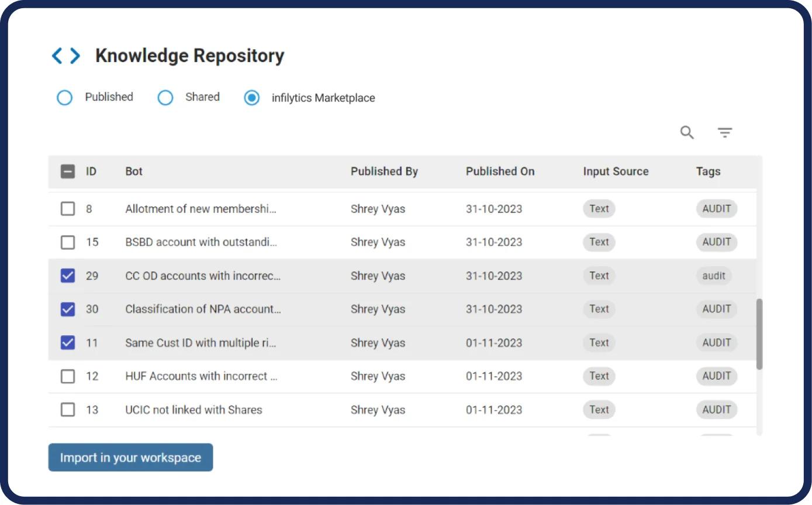812x505 pixels.
Task: Click the Text source chip on row 13
Action: 599,410
